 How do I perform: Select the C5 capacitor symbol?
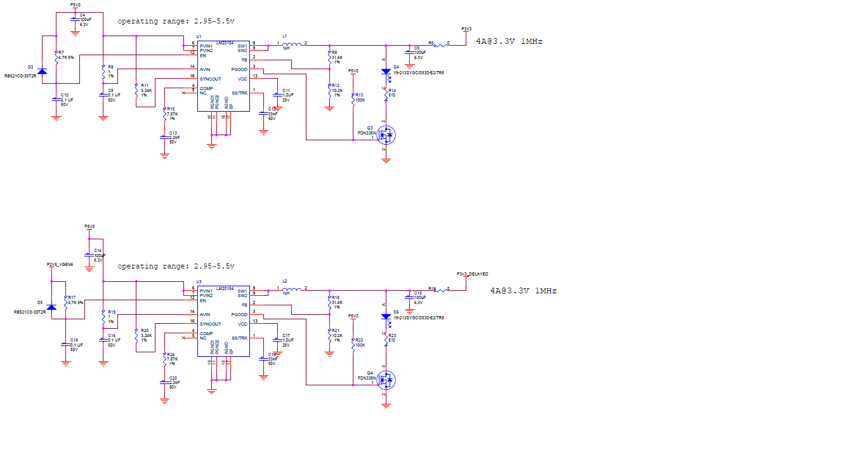409,53
